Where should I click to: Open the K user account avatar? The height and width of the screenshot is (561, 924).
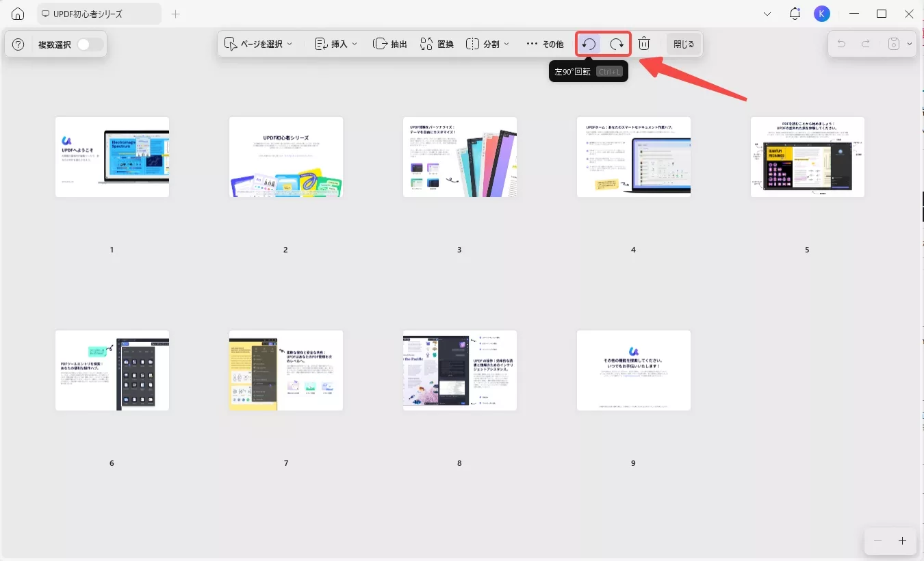pyautogui.click(x=822, y=14)
